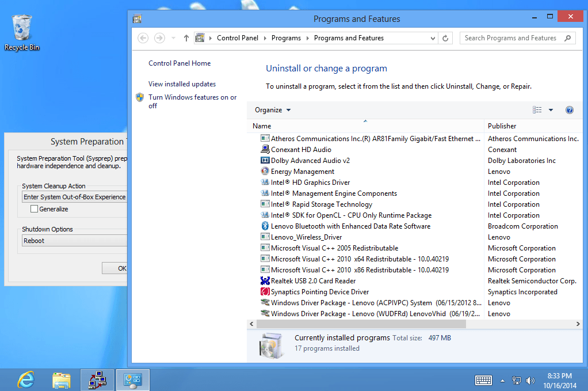
Task: Open the Control Panel Home link
Action: point(180,63)
